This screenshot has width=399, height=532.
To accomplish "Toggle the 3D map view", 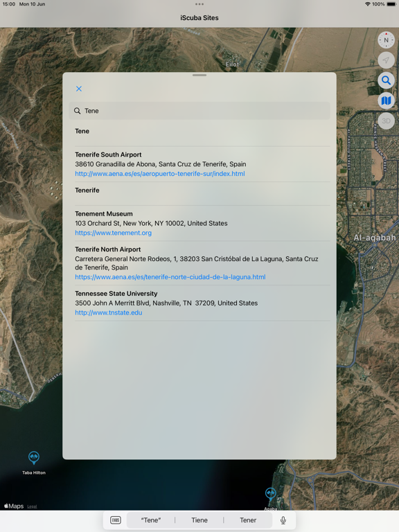I will point(386,121).
